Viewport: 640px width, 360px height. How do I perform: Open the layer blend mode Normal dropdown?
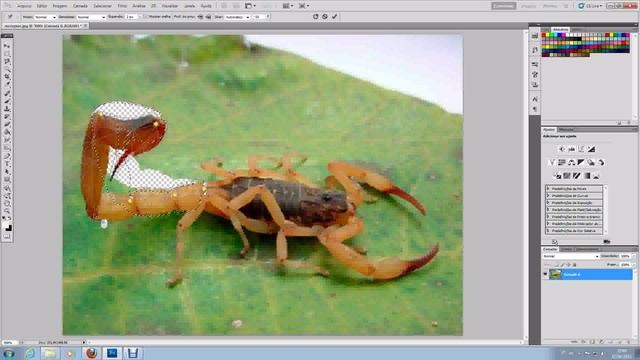[x=571, y=256]
